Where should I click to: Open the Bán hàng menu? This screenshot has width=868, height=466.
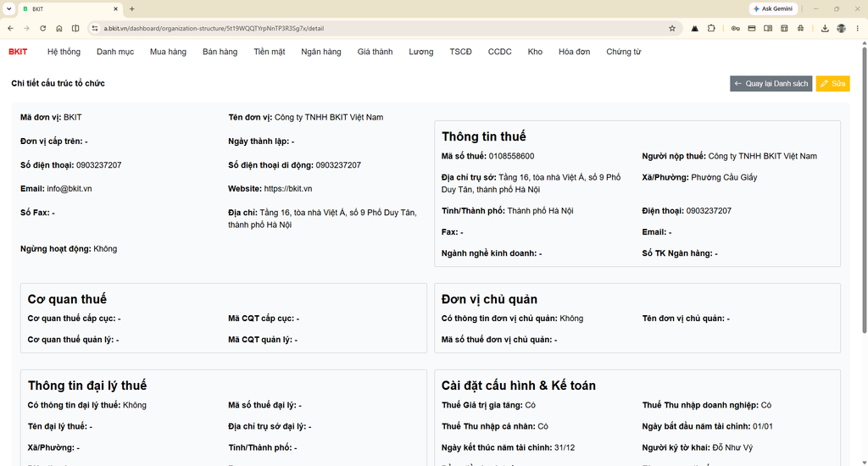[x=220, y=52]
